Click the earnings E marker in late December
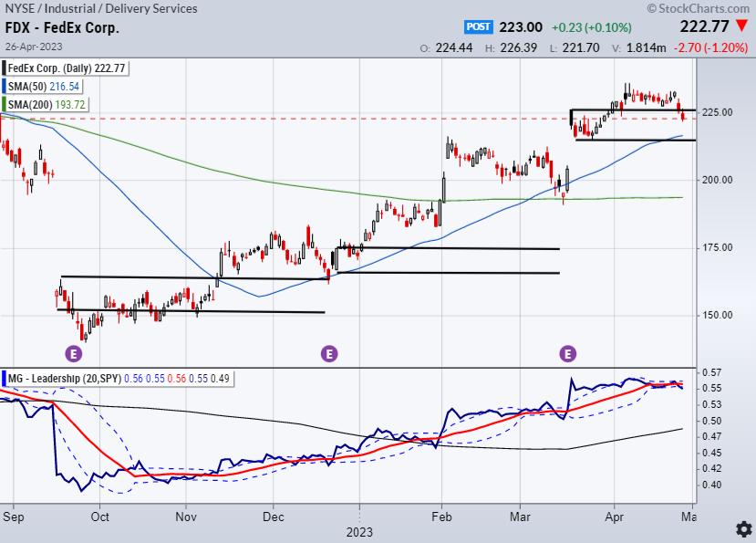756x543 pixels. (328, 352)
